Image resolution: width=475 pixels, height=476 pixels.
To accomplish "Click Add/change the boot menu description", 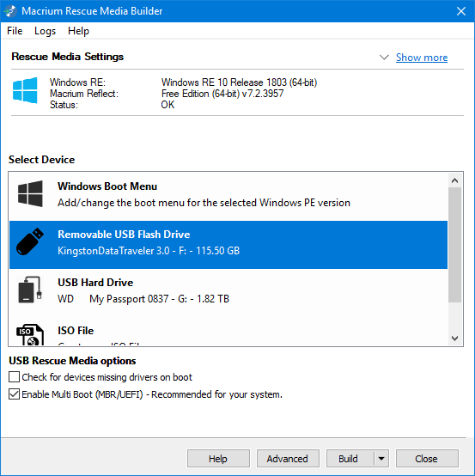I will coord(204,203).
